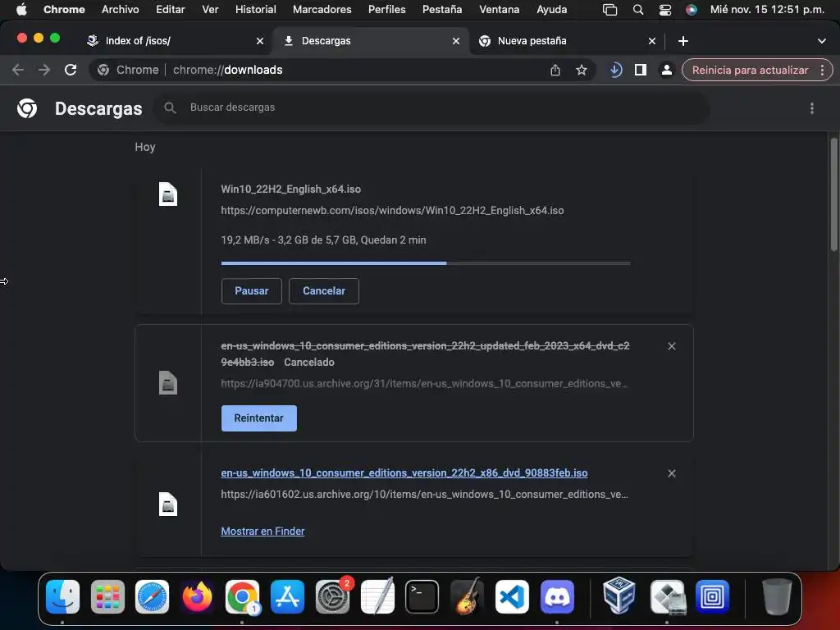Click the Win10_22H2 source URL
Screen dimensions: 840x630
(392, 211)
